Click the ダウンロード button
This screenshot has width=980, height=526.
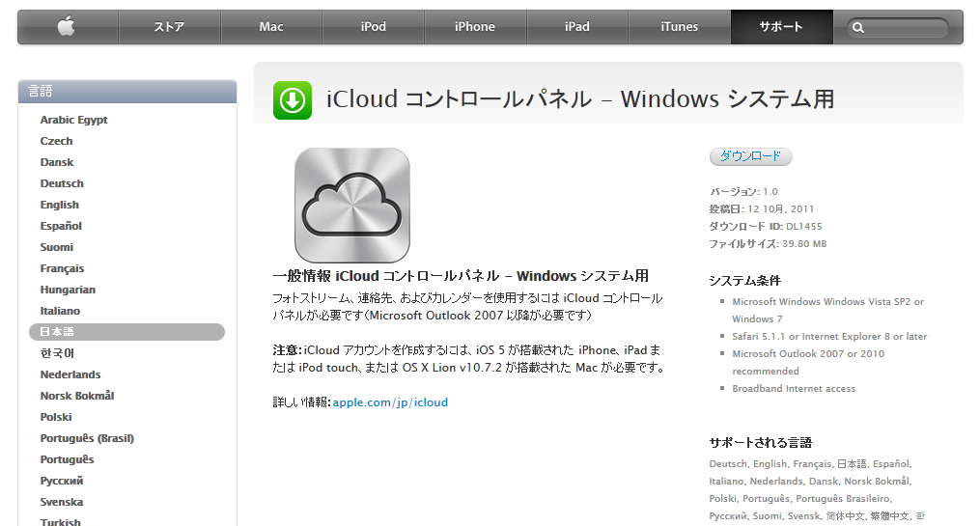pyautogui.click(x=750, y=156)
